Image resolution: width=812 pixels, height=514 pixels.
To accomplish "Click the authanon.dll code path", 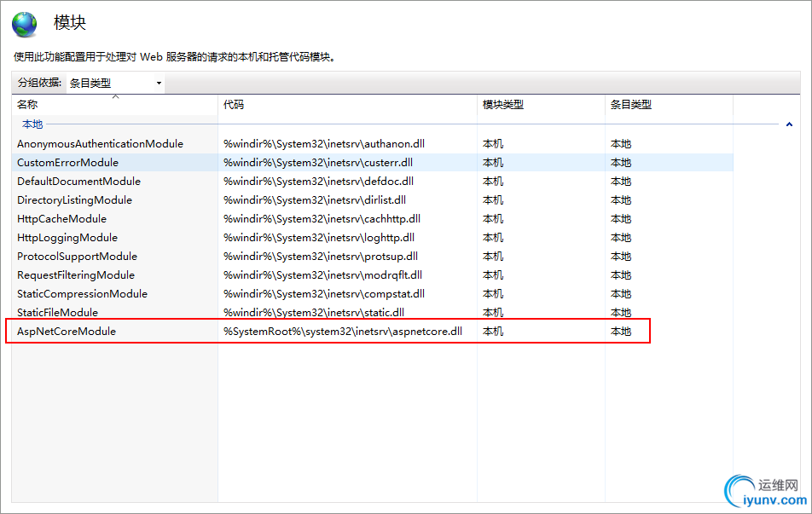I will coord(324,144).
